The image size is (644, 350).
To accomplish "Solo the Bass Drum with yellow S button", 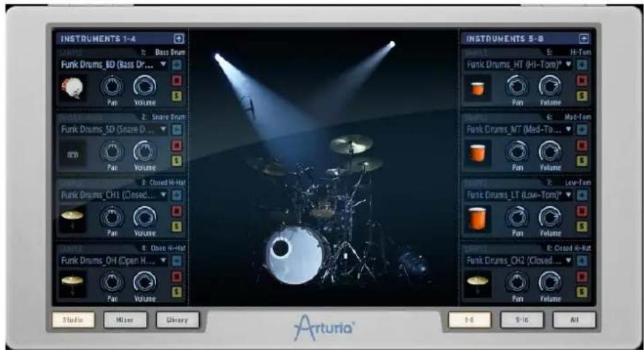I will [177, 96].
